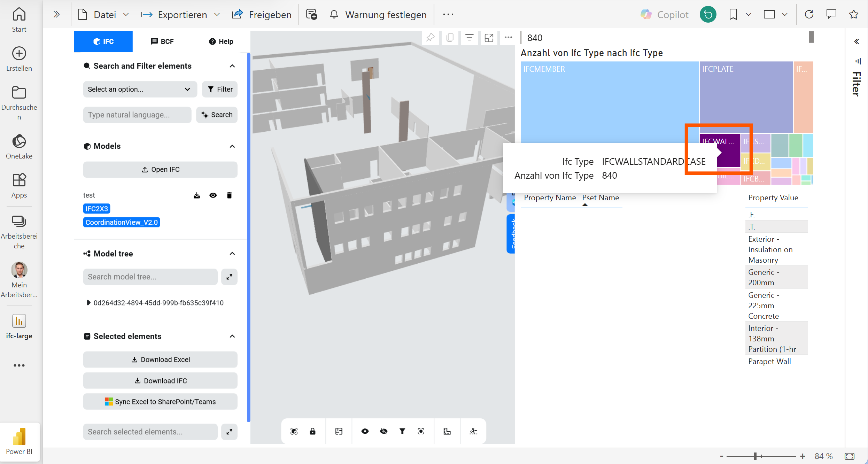This screenshot has width=868, height=464.
Task: Click the focus selection icon in viewer toolbar
Action: click(x=421, y=431)
